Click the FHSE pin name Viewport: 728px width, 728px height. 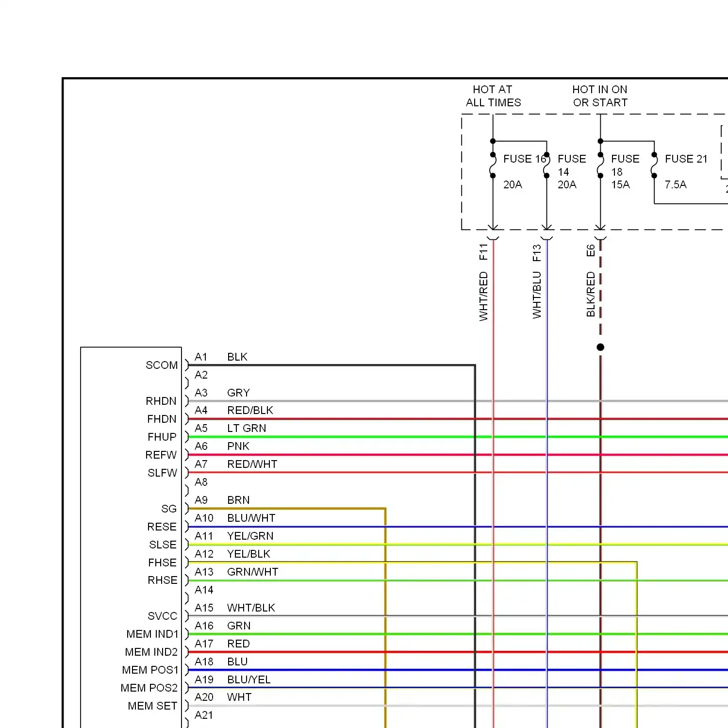(162, 563)
